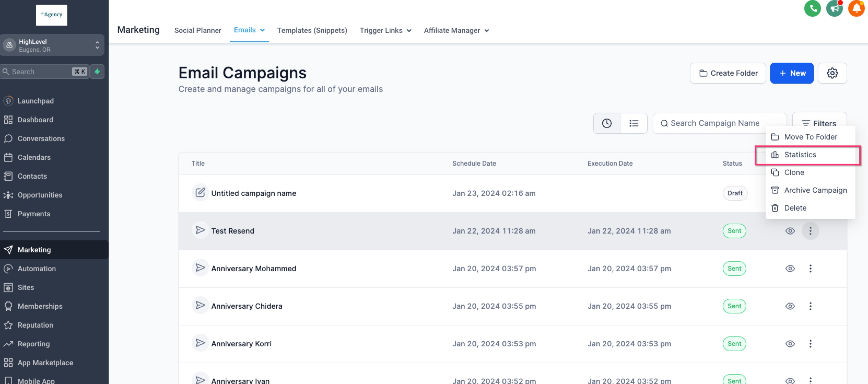The height and width of the screenshot is (384, 868).
Task: Click the gear settings icon beside New
Action: 832,73
